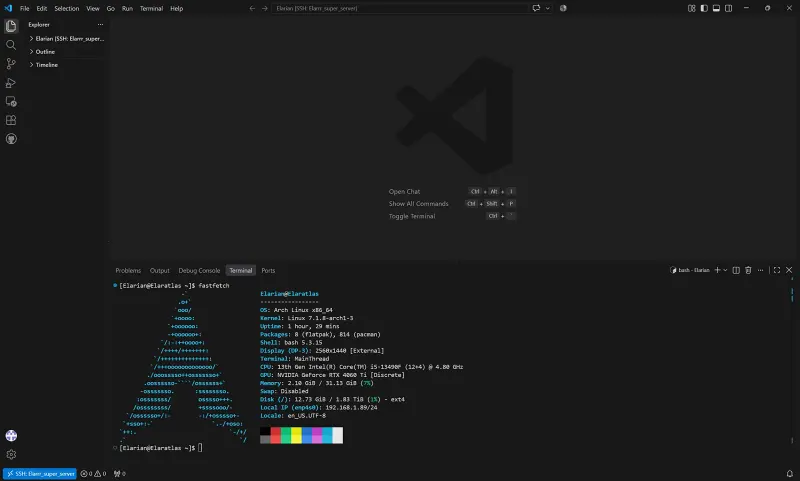Open Customize Layout icon in title bar

point(691,8)
